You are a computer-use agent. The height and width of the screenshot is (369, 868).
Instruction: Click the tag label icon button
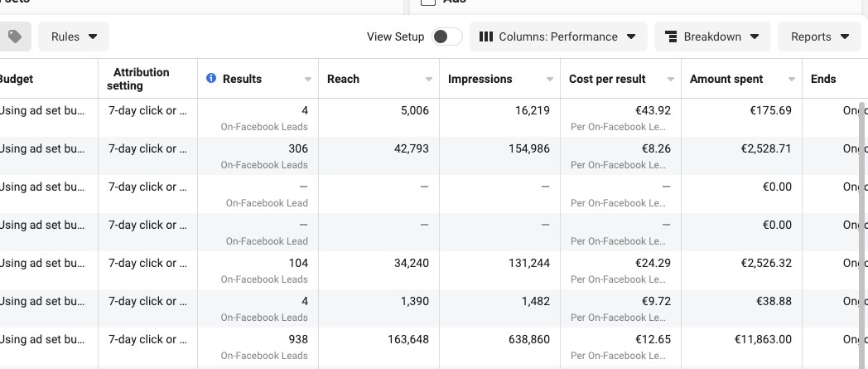pyautogui.click(x=15, y=36)
